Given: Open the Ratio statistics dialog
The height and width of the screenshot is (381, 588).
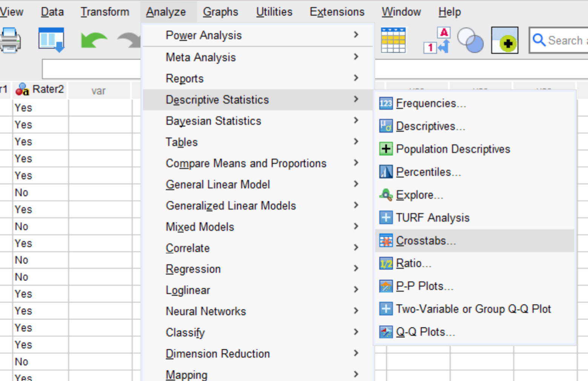Looking at the screenshot, I should click(413, 263).
